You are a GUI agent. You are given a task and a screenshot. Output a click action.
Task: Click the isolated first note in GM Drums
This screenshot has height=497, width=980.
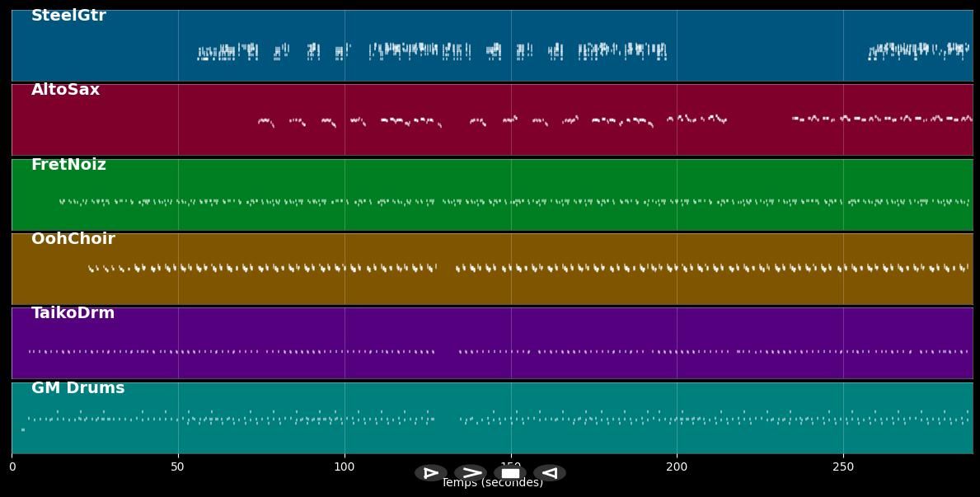point(22,429)
